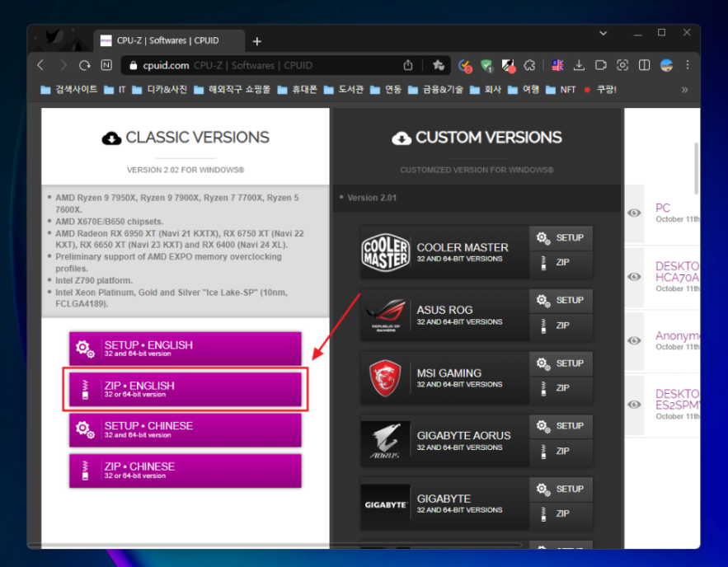Toggle the eye icon beside Anonymous entry
This screenshot has width=728, height=567.
point(634,340)
